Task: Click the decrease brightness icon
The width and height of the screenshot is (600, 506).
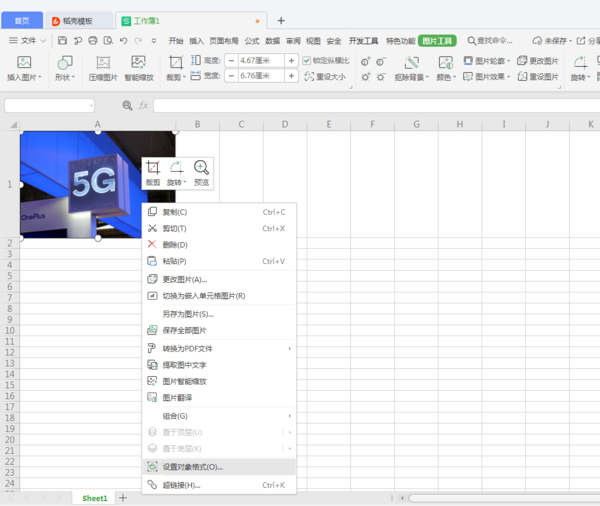Action: [380, 77]
